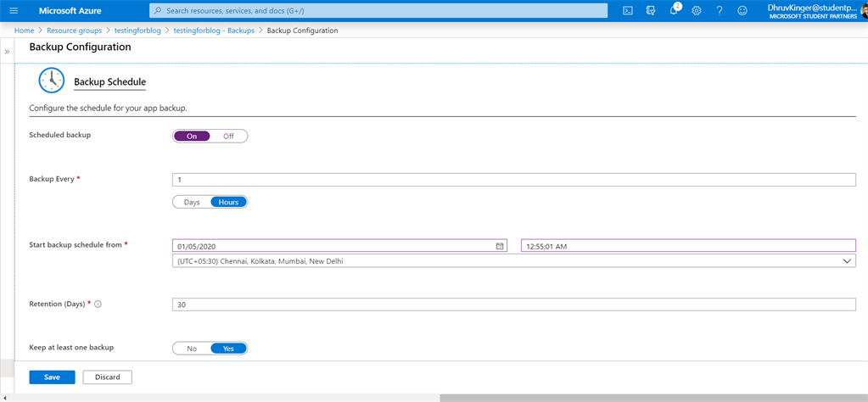Turn Scheduled backup Off
This screenshot has width=868, height=402.
coord(228,136)
